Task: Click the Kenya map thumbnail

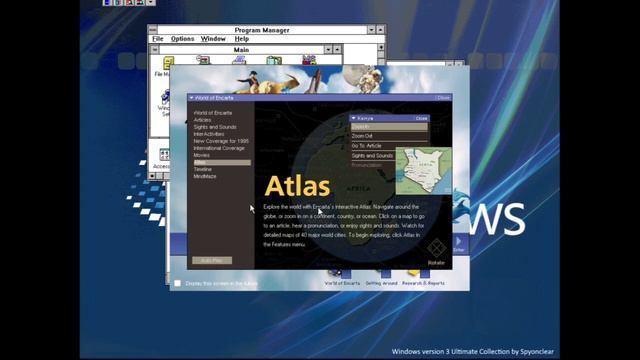Action: click(424, 170)
